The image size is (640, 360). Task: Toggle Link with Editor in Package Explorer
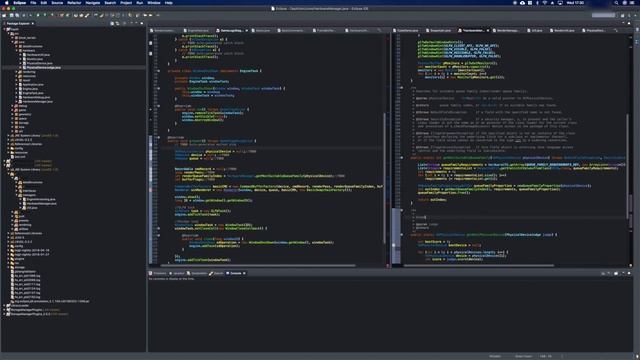point(118,24)
